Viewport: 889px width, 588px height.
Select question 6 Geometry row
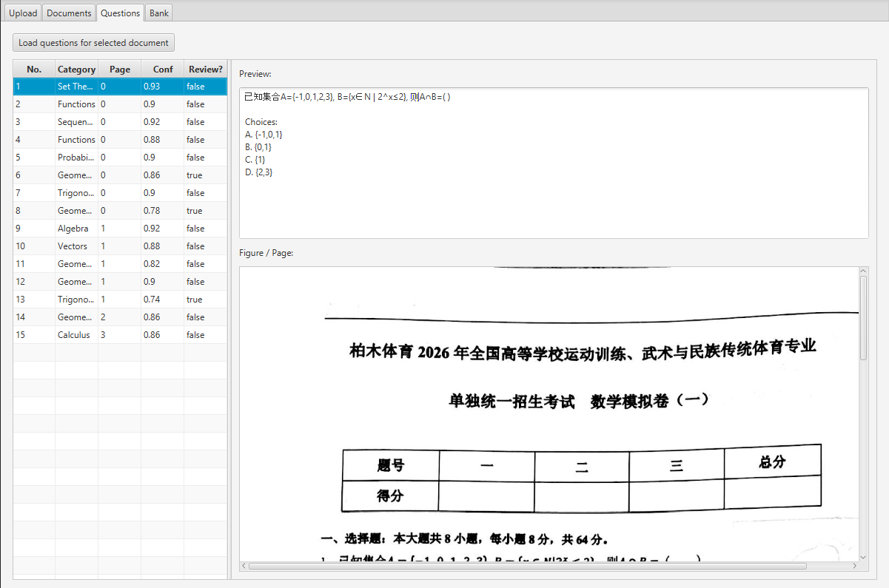pos(120,175)
